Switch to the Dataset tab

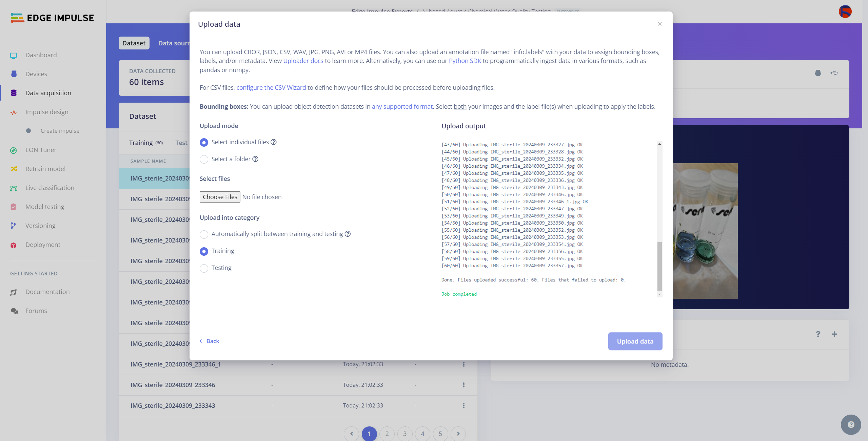coord(134,43)
